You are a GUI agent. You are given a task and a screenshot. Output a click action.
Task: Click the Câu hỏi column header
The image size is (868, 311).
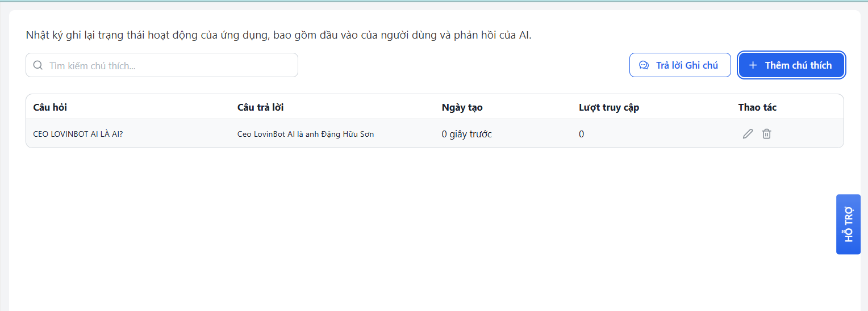click(50, 107)
